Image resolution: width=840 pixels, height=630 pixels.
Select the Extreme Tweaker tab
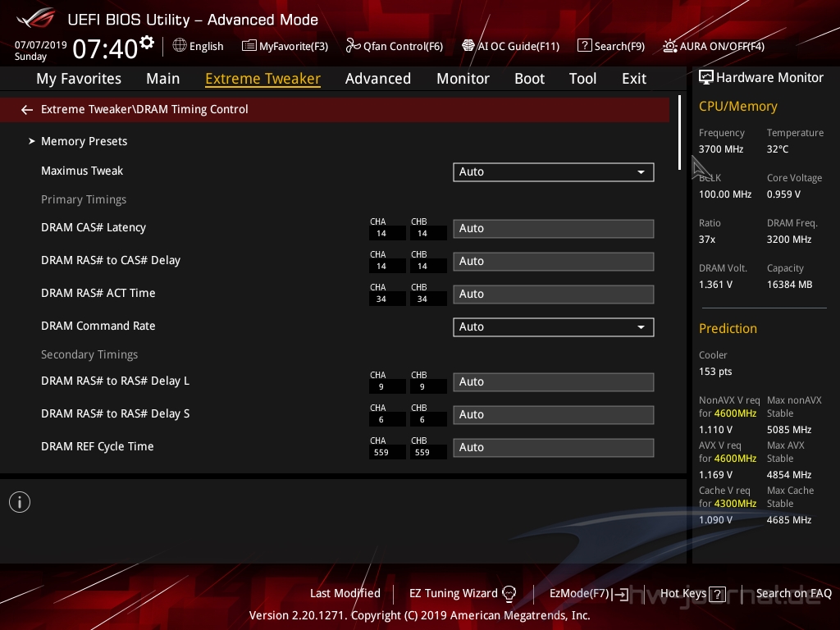(x=262, y=79)
